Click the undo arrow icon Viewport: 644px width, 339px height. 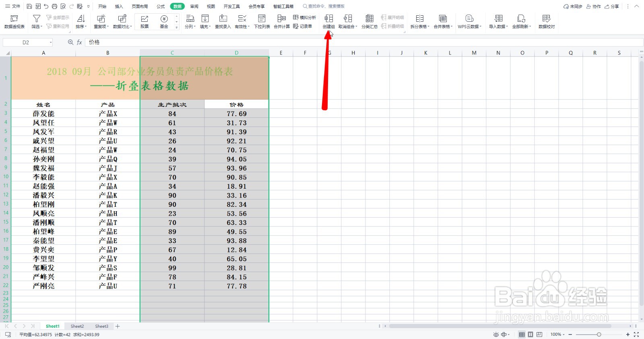46,6
